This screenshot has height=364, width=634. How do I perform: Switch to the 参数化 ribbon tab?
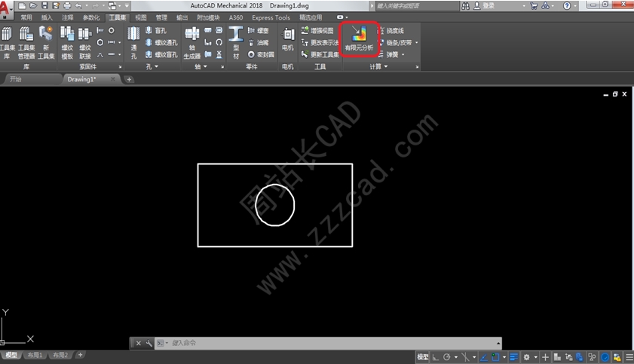point(91,17)
